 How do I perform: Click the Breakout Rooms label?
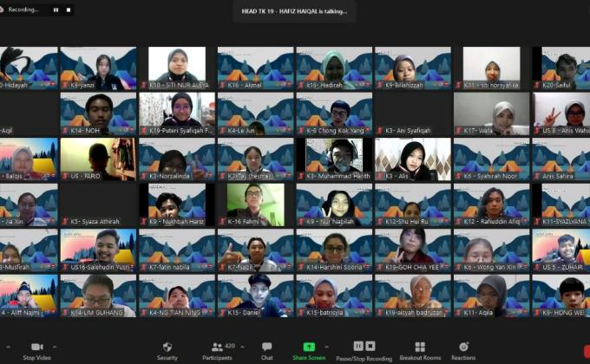click(420, 358)
